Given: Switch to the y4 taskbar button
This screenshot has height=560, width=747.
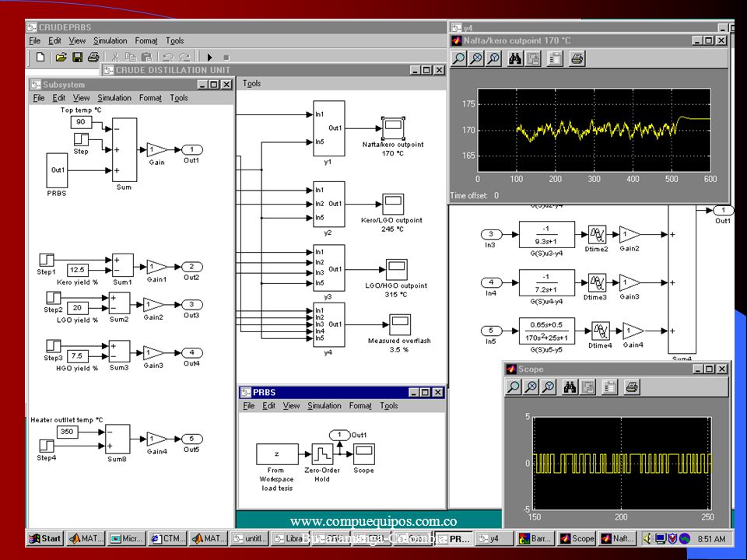Looking at the screenshot, I should pos(495,538).
